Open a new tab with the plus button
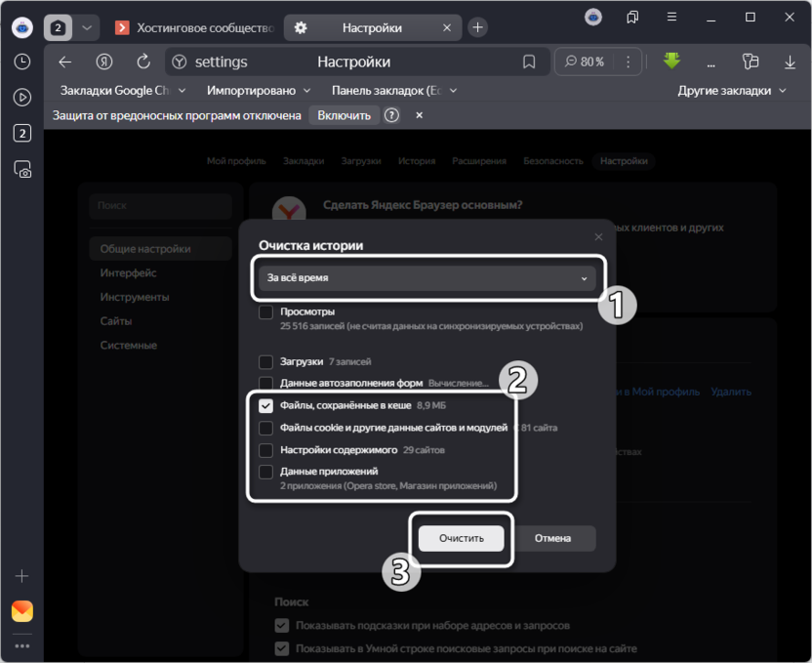This screenshot has height=663, width=812. [478, 27]
